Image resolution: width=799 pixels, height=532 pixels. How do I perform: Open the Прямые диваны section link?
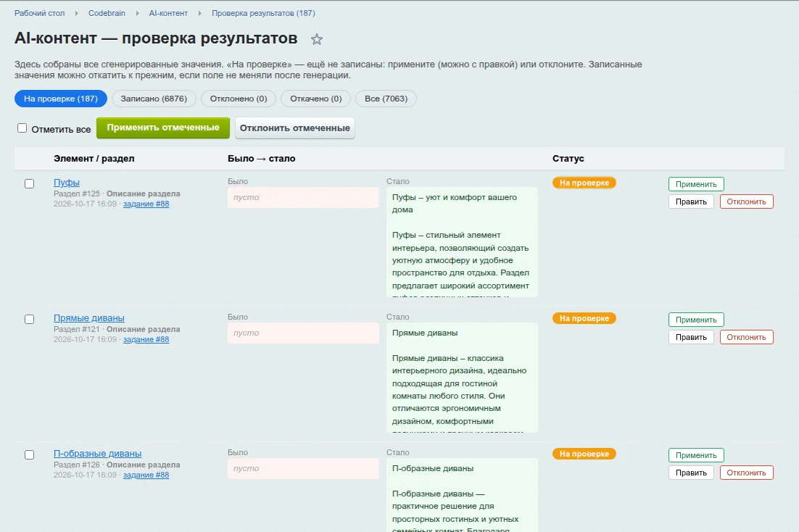click(x=89, y=318)
